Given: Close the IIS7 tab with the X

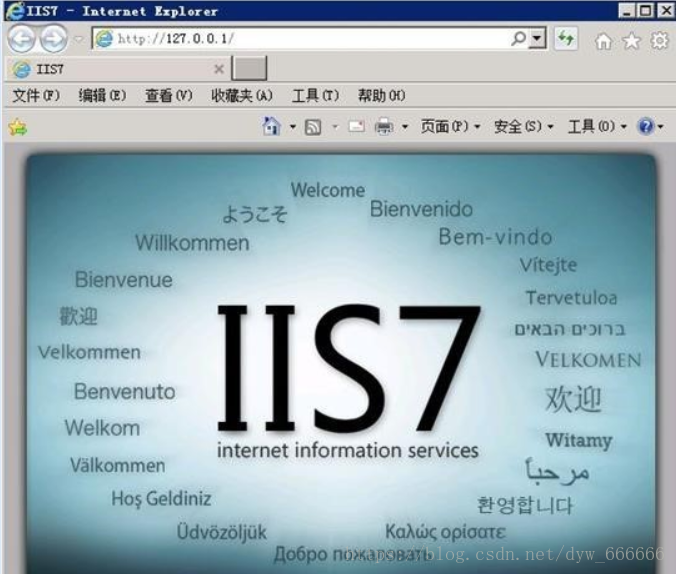Looking at the screenshot, I should point(219,69).
